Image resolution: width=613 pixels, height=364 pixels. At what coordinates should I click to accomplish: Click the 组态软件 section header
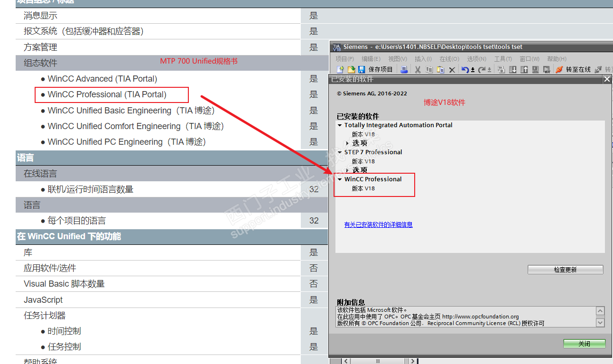tap(172, 63)
